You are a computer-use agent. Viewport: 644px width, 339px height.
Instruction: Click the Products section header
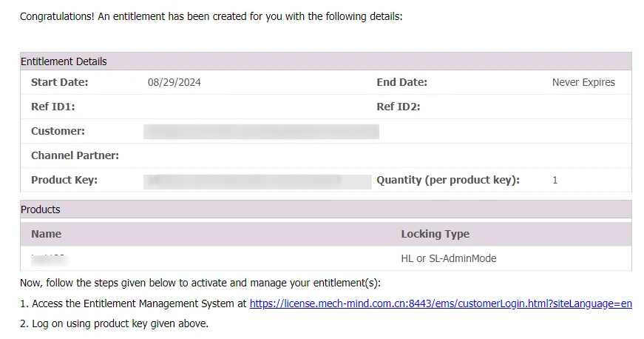pos(41,209)
